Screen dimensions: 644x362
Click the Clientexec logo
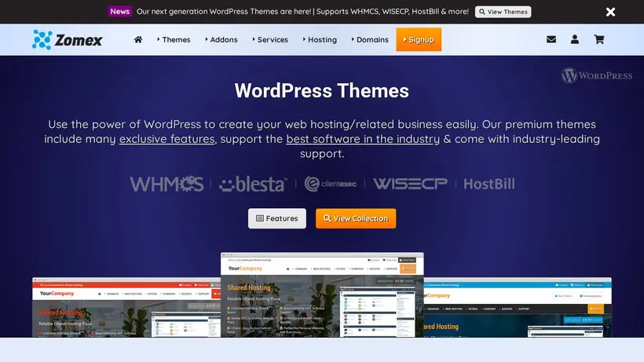click(x=330, y=184)
